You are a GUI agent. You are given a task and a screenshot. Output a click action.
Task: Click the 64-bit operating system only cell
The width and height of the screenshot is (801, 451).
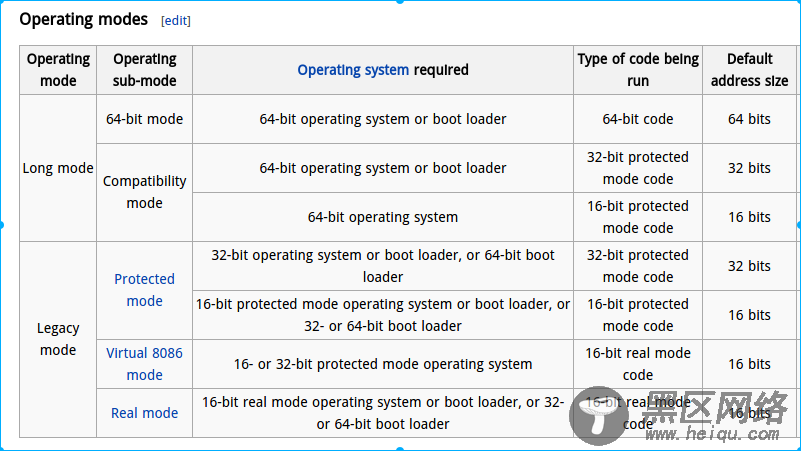pyautogui.click(x=383, y=217)
